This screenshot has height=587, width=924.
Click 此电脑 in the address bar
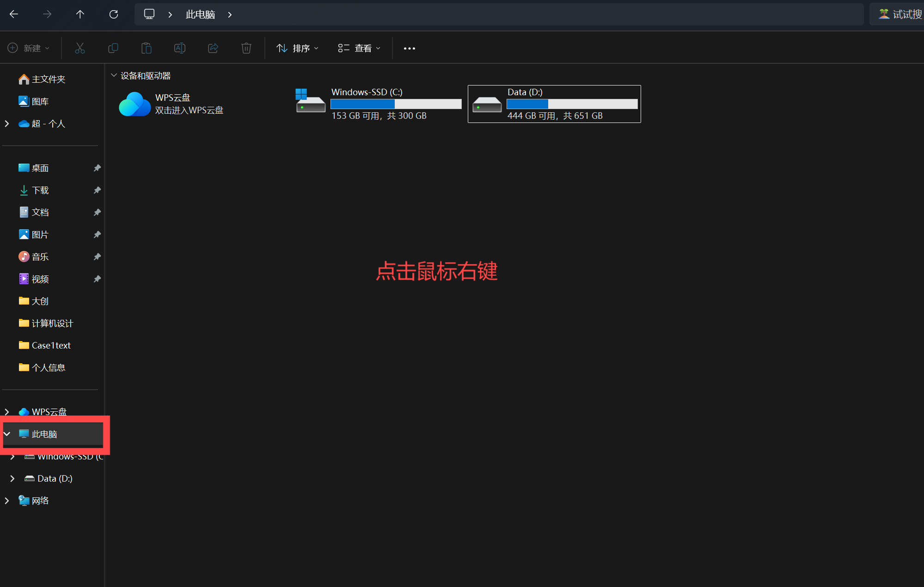click(200, 14)
